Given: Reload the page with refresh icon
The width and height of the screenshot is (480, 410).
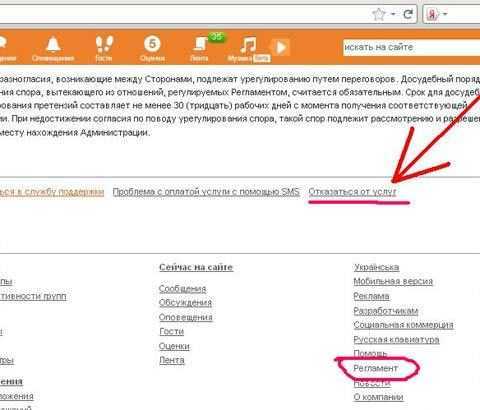Looking at the screenshot, I should [408, 14].
